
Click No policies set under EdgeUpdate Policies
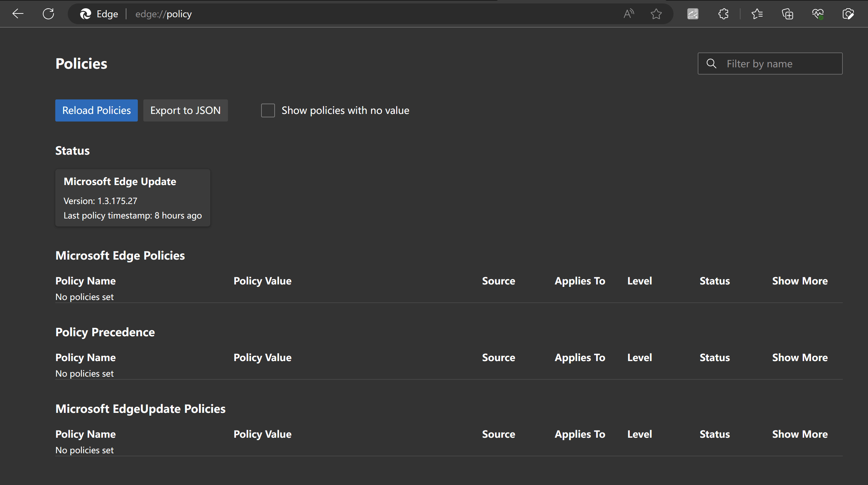(85, 450)
